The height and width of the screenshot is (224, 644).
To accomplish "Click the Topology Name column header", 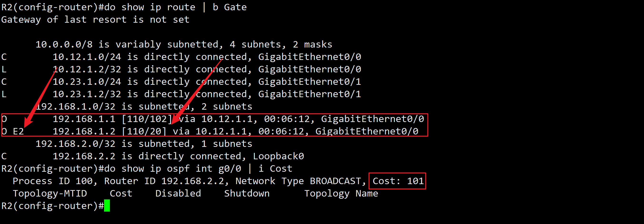I will click(x=341, y=193).
